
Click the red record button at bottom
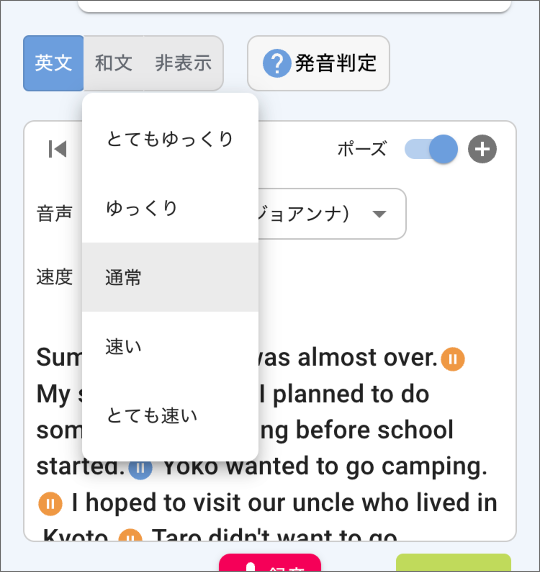click(270, 563)
